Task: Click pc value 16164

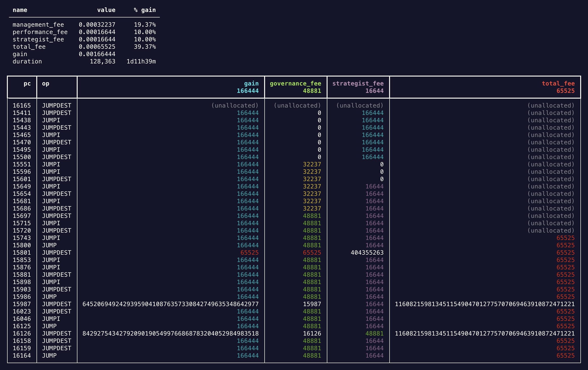Action: pyautogui.click(x=22, y=356)
